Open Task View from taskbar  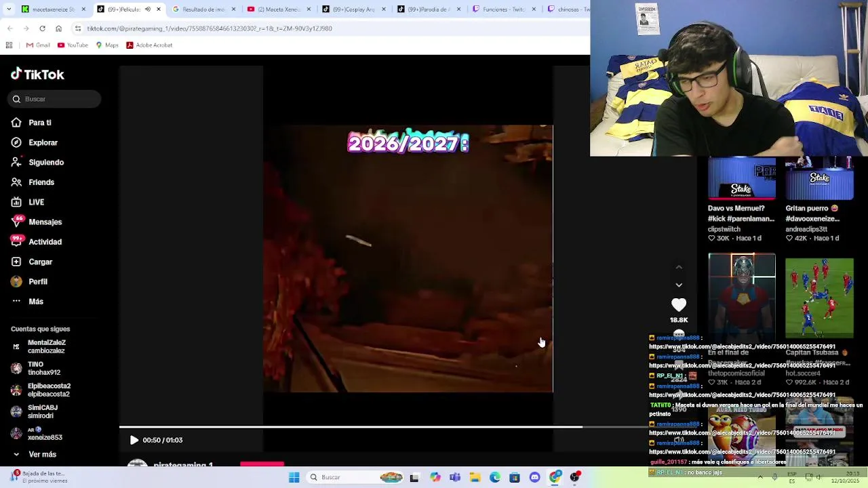pyautogui.click(x=414, y=477)
